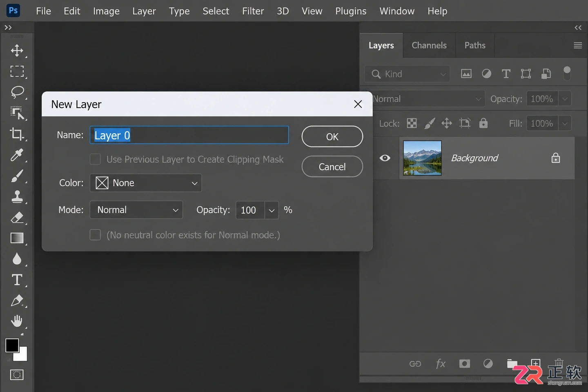Select the Lasso tool
This screenshot has width=588, height=392.
[17, 92]
